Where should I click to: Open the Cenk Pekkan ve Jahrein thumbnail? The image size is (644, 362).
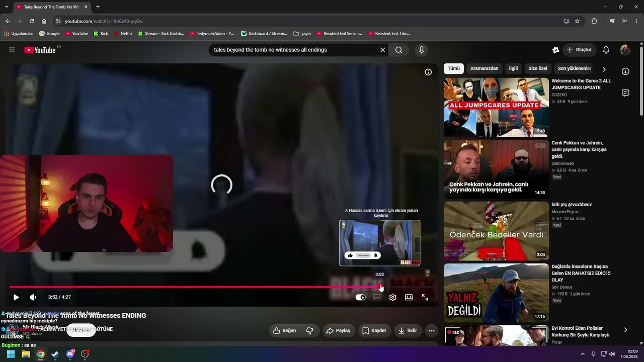click(496, 169)
